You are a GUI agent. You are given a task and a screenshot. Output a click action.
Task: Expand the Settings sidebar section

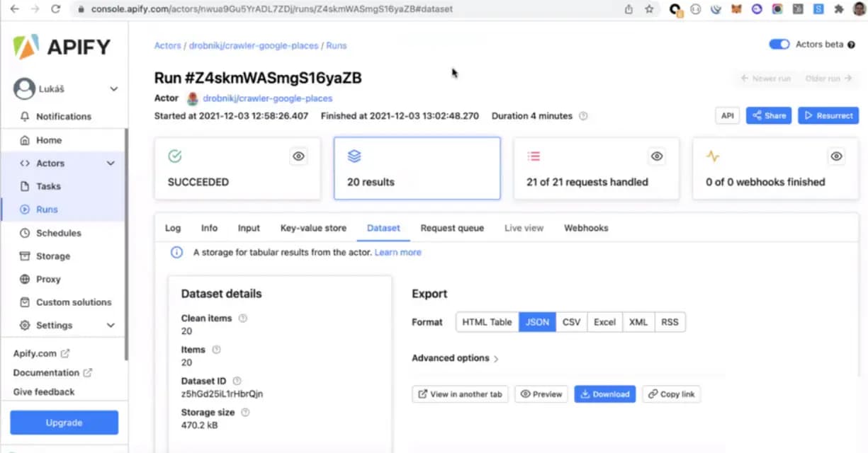coord(111,326)
